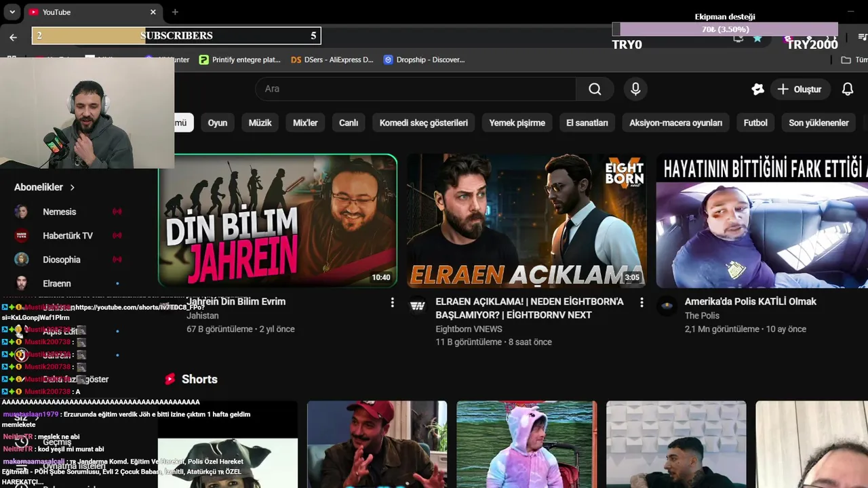This screenshot has height=488, width=868.
Task: Select the Canlı filter chip
Action: point(349,123)
